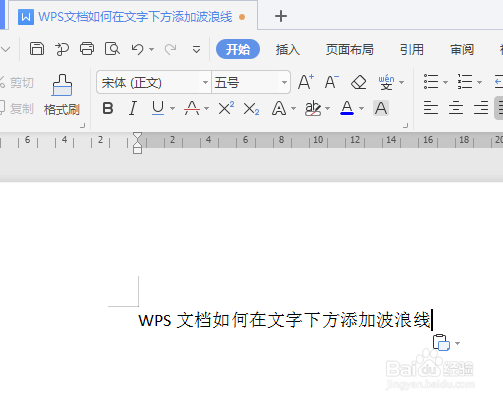Viewport: 503px width, 402px height.
Task: Select the 引用 ribbon tab
Action: 412,50
